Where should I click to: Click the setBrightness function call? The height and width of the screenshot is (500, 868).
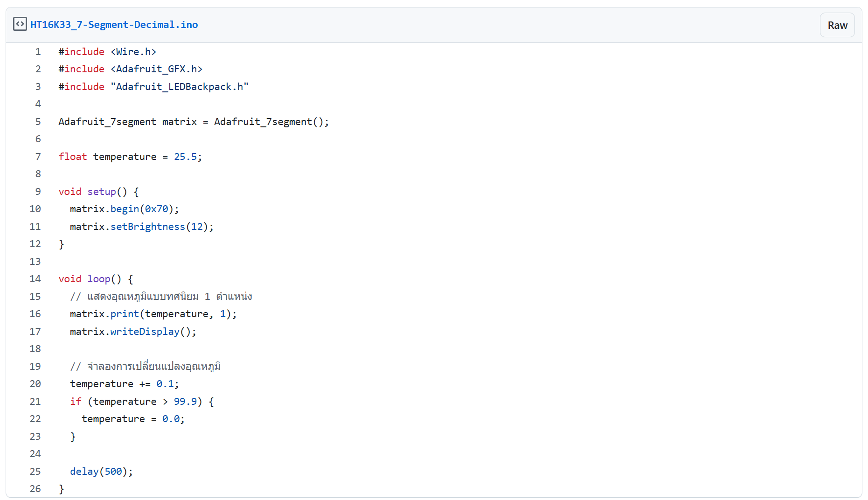tap(147, 227)
